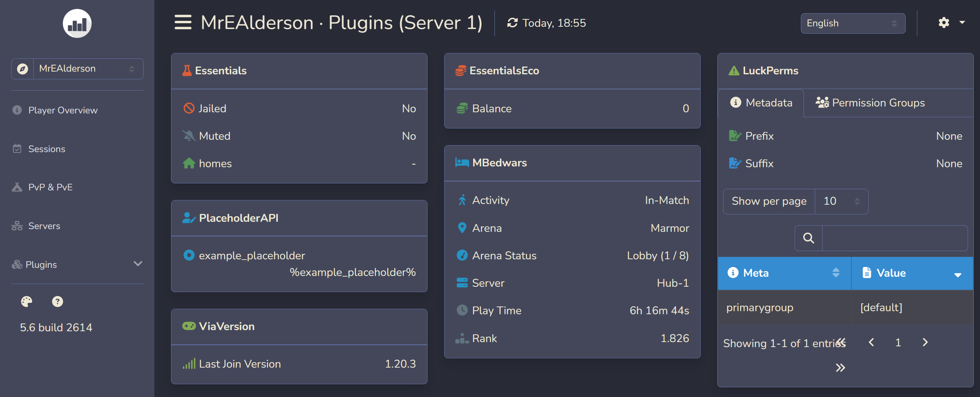Viewport: 980px width, 397px height.
Task: Click the Server rack icon in MBedwars
Action: pyautogui.click(x=462, y=283)
